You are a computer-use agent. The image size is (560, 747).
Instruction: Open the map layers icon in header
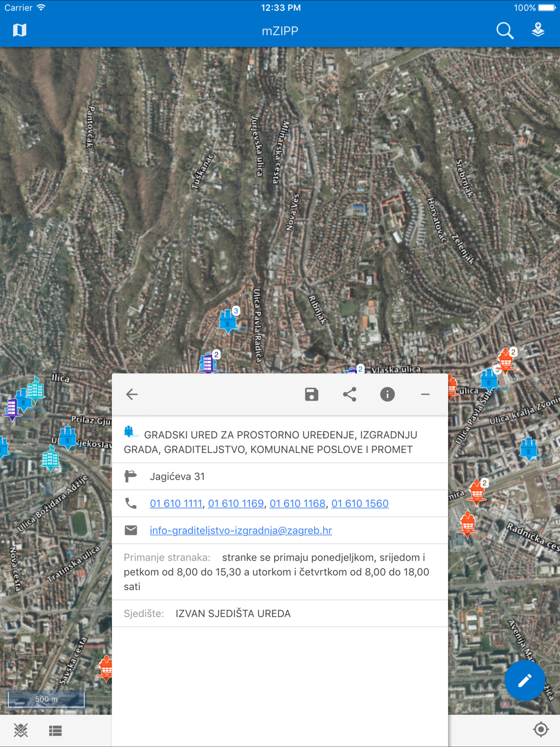[x=20, y=30]
